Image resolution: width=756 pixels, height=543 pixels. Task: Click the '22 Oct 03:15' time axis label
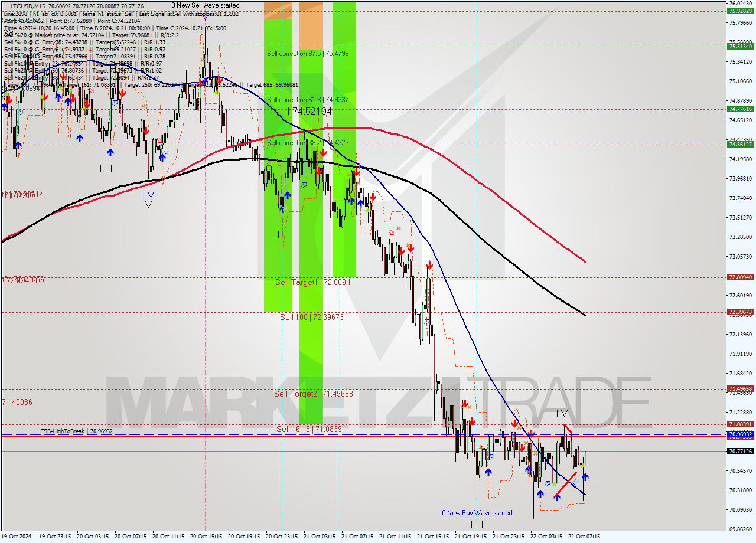pos(546,537)
